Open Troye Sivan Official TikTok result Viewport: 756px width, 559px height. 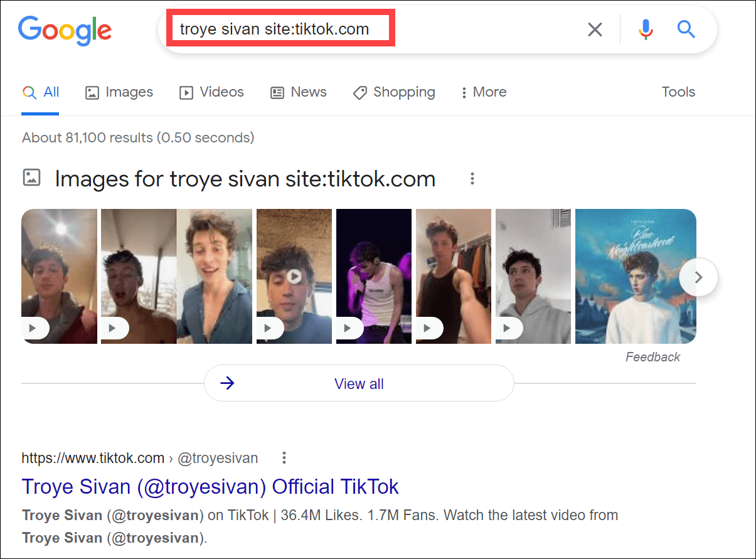tap(210, 487)
